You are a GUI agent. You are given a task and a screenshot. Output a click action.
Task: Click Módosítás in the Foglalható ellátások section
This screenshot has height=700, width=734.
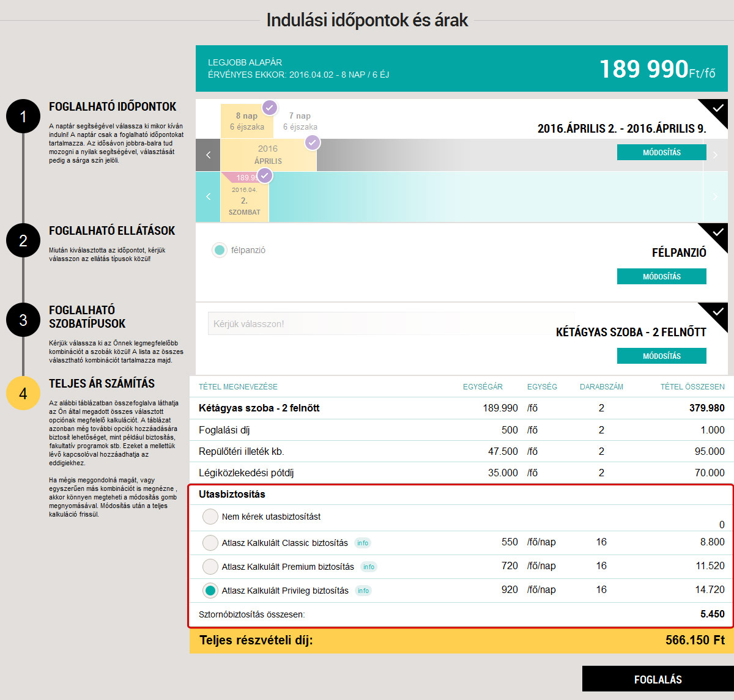coord(662,276)
